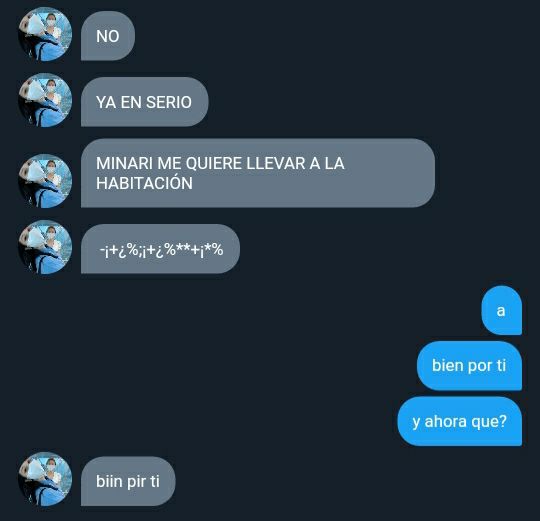Viewport: 540px width, 521px height.
Task: Select the sent message 'a'
Action: (x=501, y=310)
